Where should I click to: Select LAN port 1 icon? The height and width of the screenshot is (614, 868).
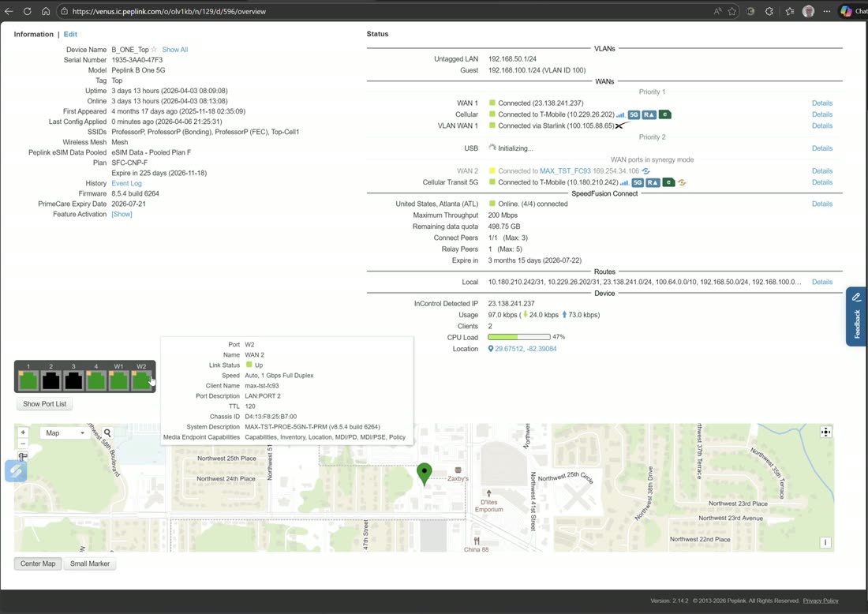tap(28, 380)
